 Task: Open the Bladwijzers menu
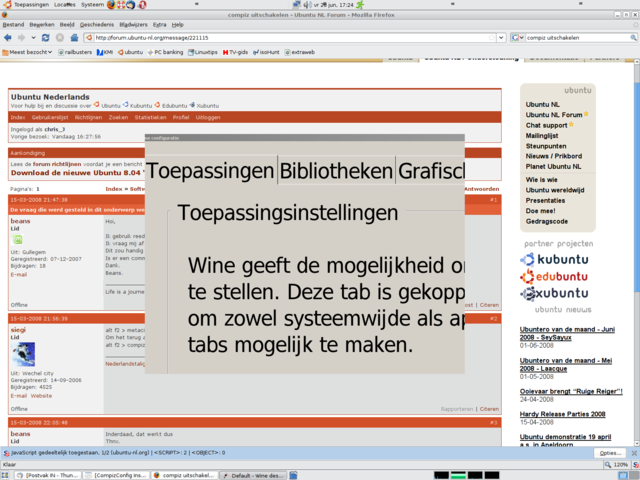click(x=132, y=23)
